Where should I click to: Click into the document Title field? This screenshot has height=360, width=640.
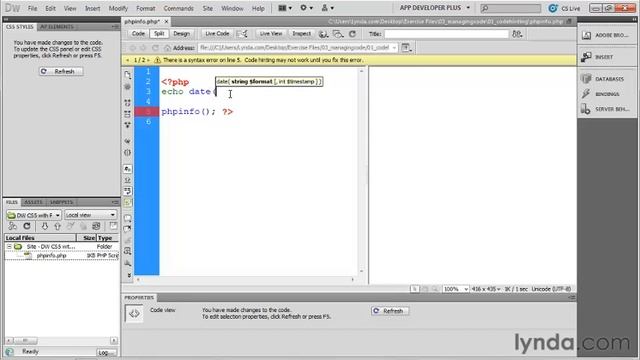(446, 34)
